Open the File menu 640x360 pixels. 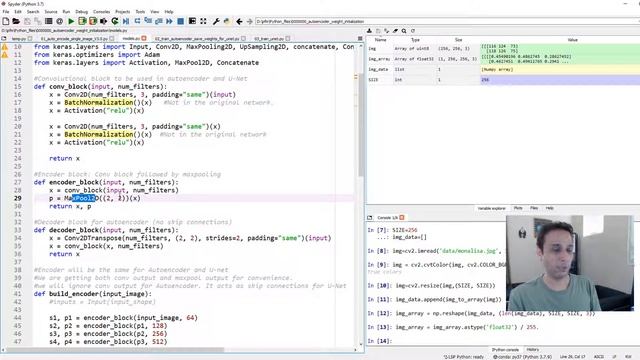click(6, 12)
